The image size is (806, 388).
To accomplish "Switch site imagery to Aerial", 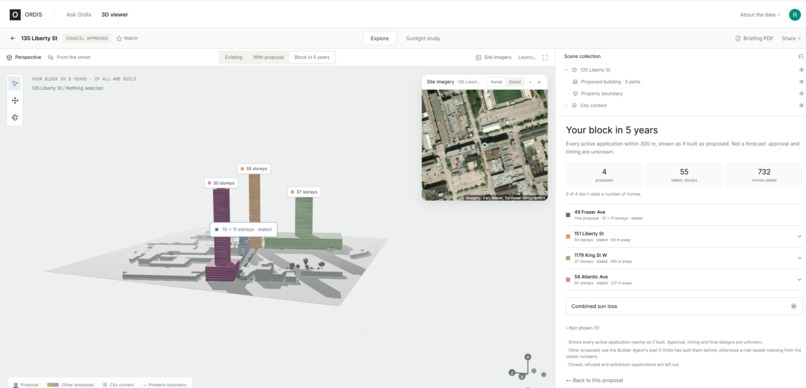I will click(496, 82).
